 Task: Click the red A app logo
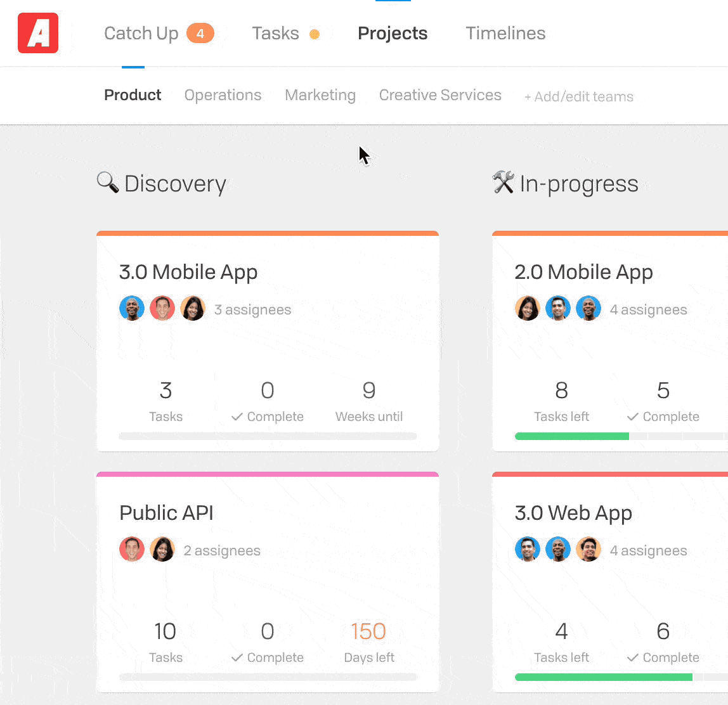pos(38,33)
